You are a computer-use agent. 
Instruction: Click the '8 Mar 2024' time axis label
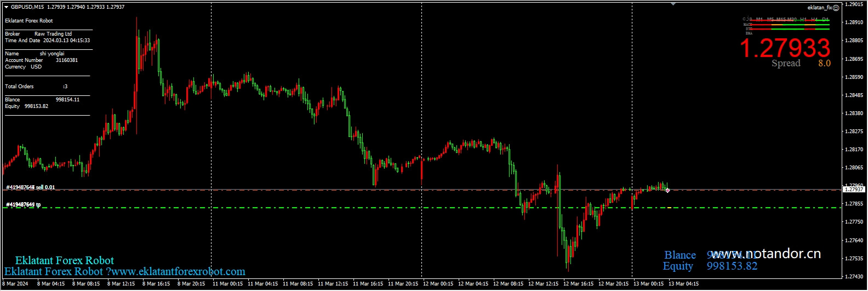click(x=15, y=284)
